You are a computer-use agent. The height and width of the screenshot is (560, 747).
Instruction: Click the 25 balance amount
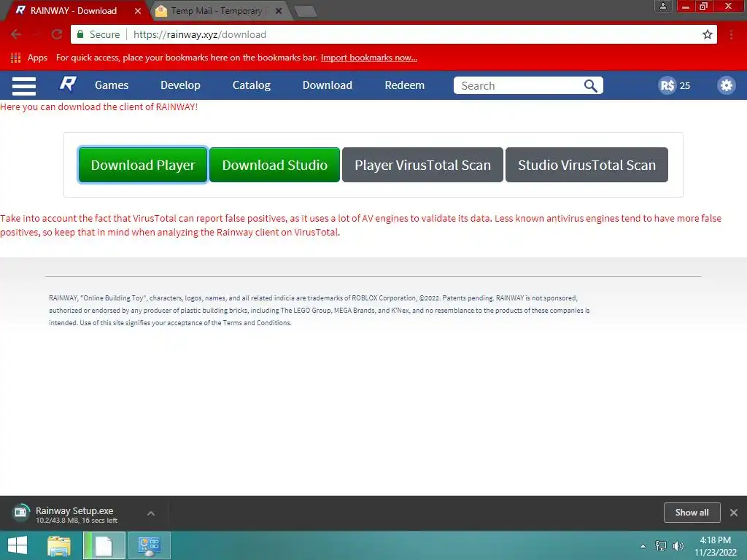(x=684, y=86)
